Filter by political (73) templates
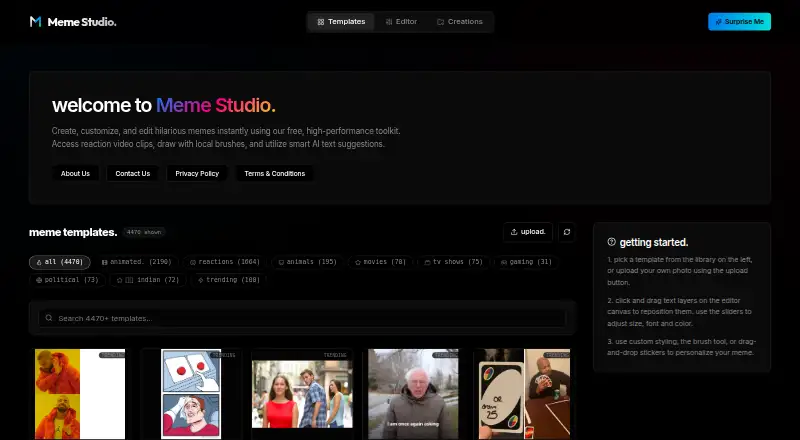The width and height of the screenshot is (800, 440). coord(67,280)
